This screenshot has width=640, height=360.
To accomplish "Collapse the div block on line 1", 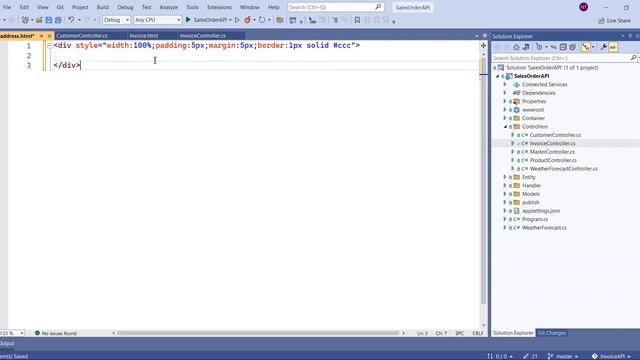I will pyautogui.click(x=49, y=46).
